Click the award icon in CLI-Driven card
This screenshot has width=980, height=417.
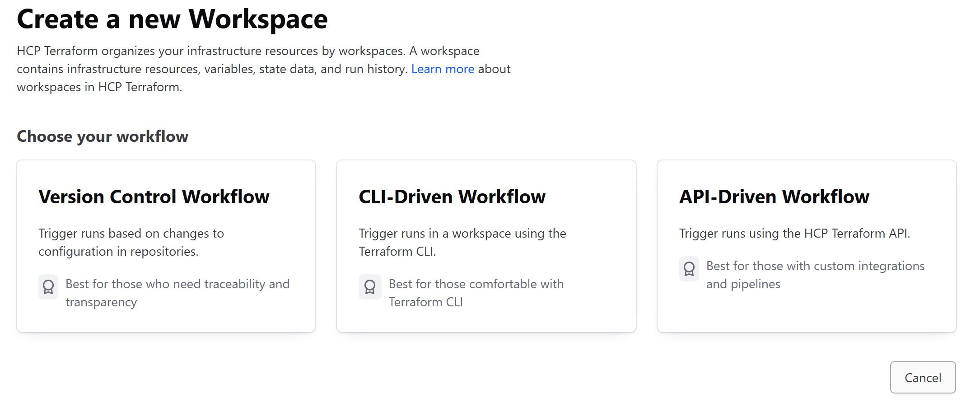tap(370, 287)
